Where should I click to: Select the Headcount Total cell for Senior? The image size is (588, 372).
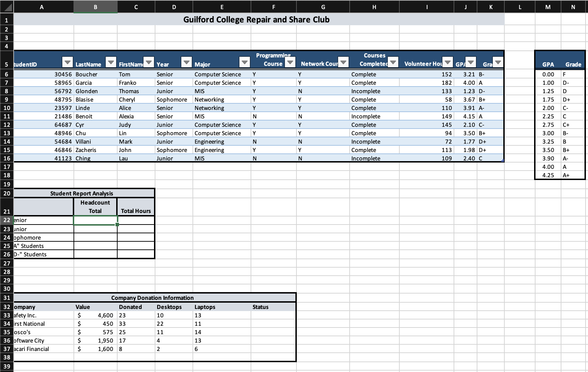[x=95, y=220]
